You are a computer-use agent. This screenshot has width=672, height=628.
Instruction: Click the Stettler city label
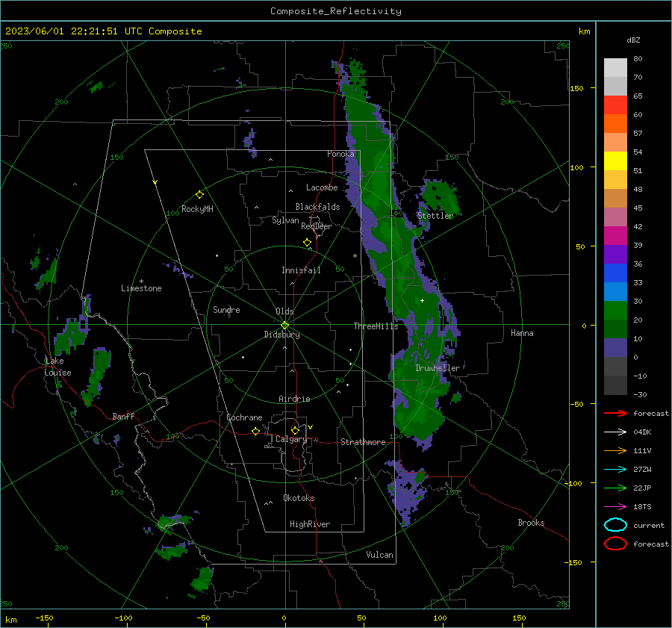tap(435, 216)
